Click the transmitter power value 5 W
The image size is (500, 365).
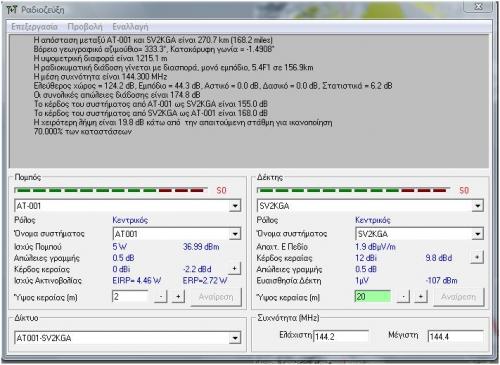(x=120, y=247)
